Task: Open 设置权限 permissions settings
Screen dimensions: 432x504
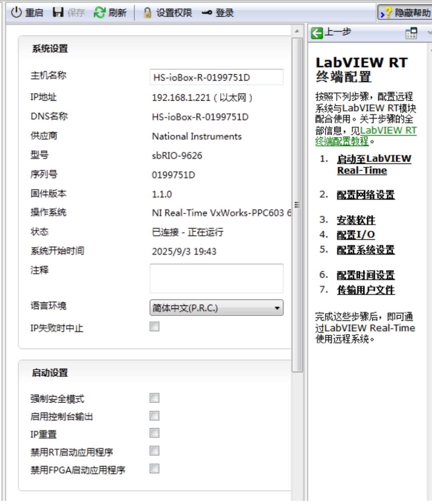Action: 174,13
